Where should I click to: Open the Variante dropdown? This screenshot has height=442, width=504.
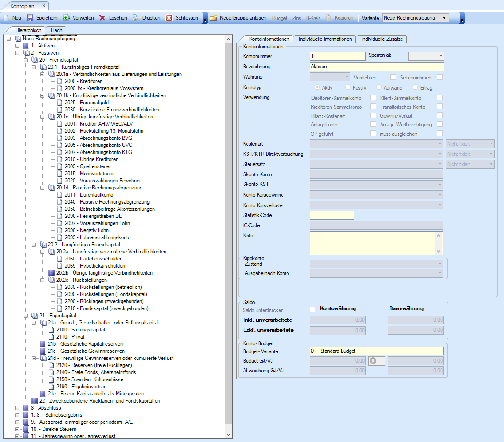(x=445, y=18)
